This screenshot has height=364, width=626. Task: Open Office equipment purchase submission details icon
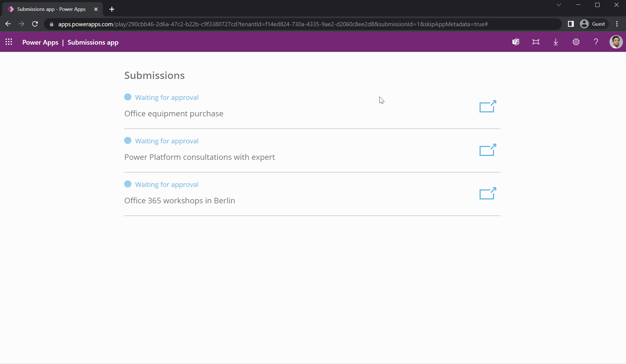(x=488, y=106)
